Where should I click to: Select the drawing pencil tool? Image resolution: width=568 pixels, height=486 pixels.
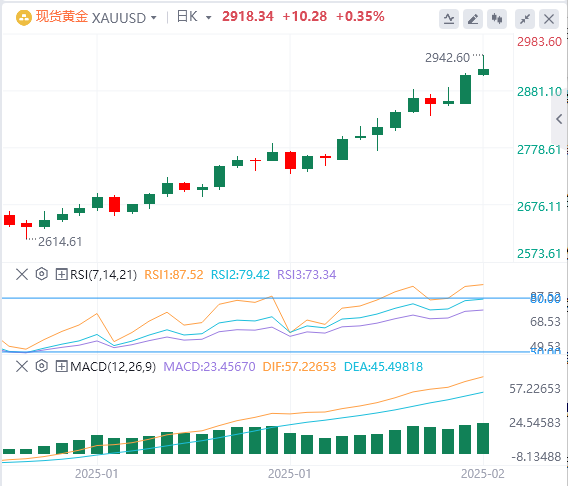pyautogui.click(x=473, y=19)
